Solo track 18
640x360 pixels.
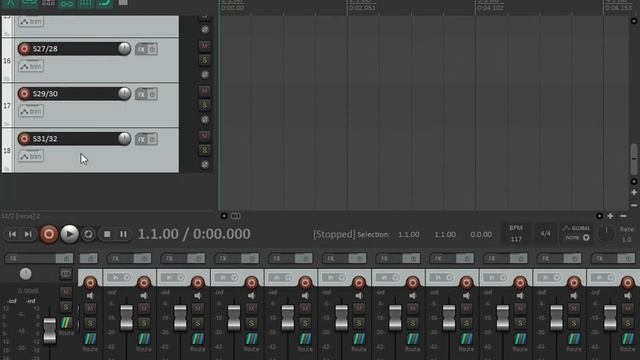tap(204, 150)
